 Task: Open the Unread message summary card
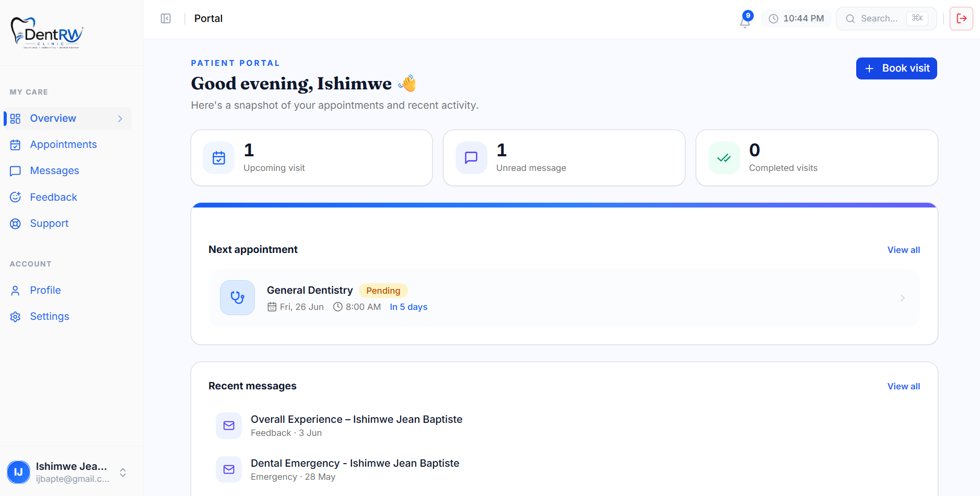(564, 158)
